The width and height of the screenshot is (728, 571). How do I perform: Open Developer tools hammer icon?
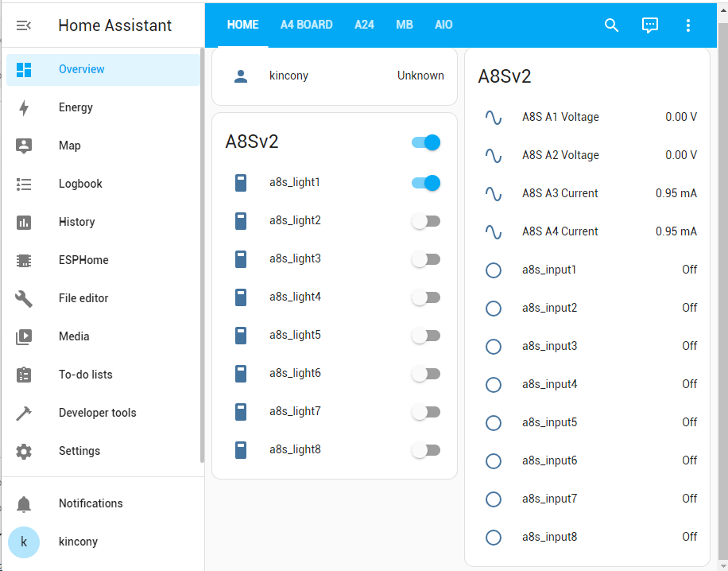click(24, 413)
